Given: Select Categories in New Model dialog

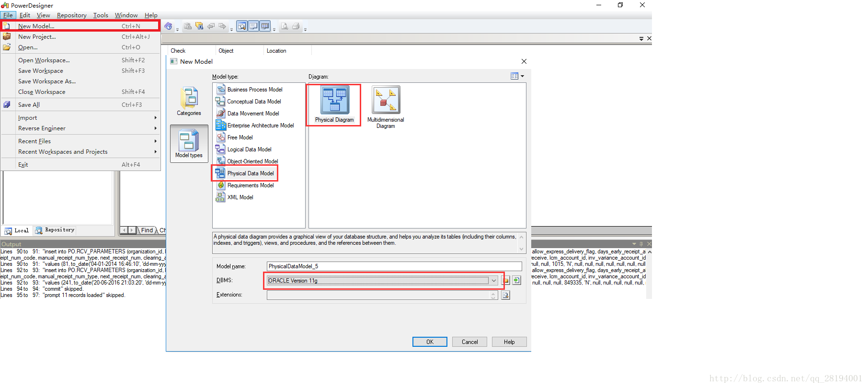Looking at the screenshot, I should 189,102.
